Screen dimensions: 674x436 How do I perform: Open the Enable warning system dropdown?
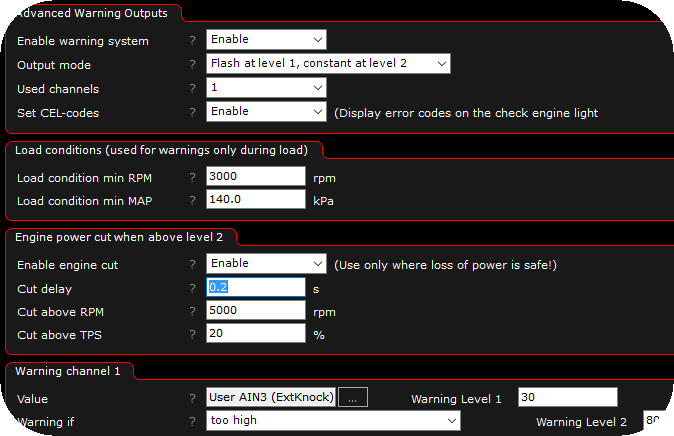266,40
